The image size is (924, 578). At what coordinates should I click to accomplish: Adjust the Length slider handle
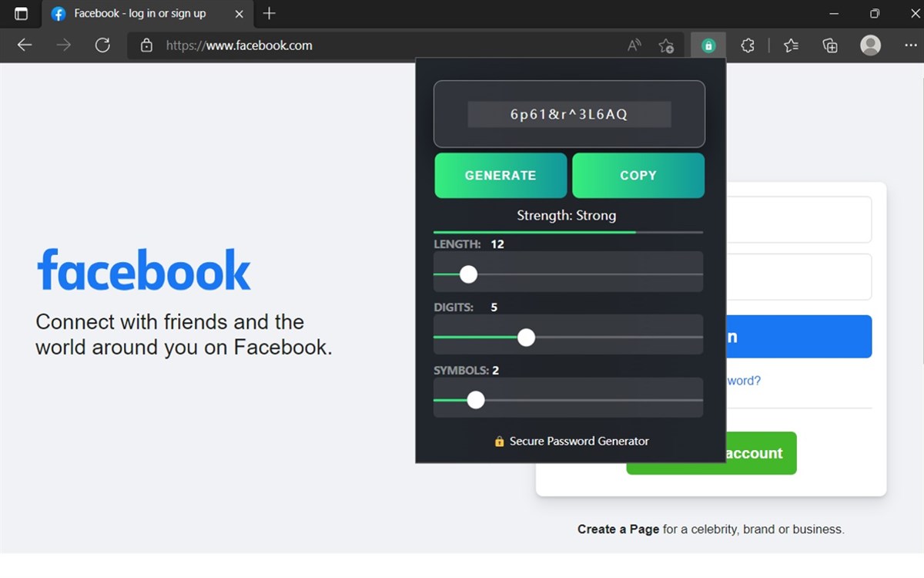(468, 274)
